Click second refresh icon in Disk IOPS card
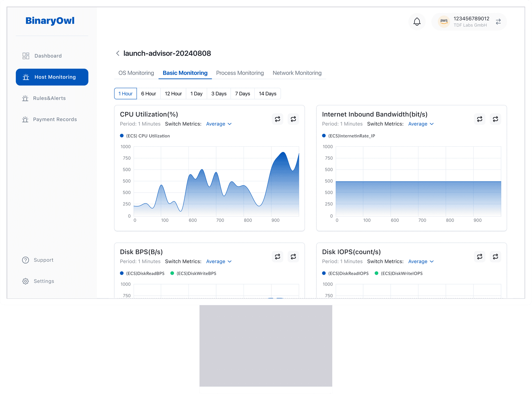 (495, 257)
